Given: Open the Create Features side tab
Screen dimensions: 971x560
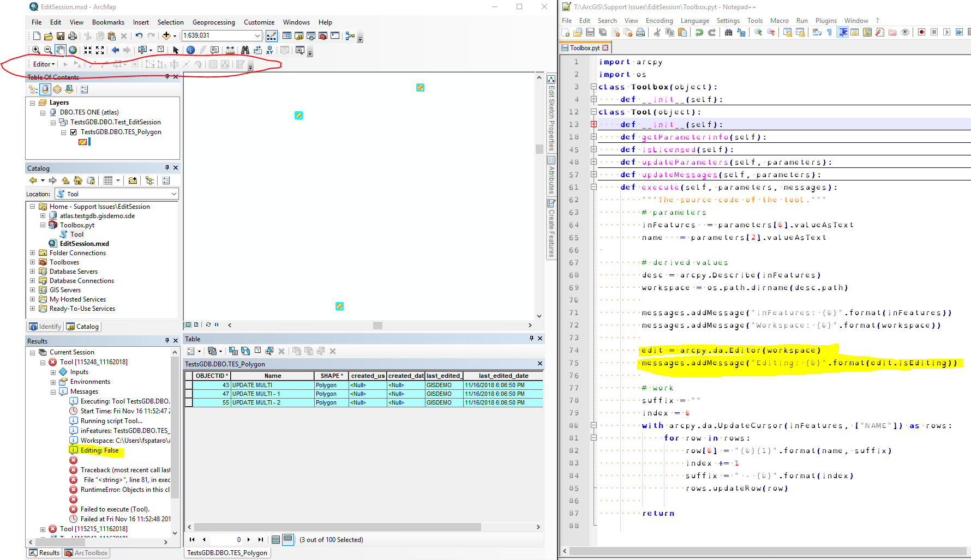Looking at the screenshot, I should [552, 228].
